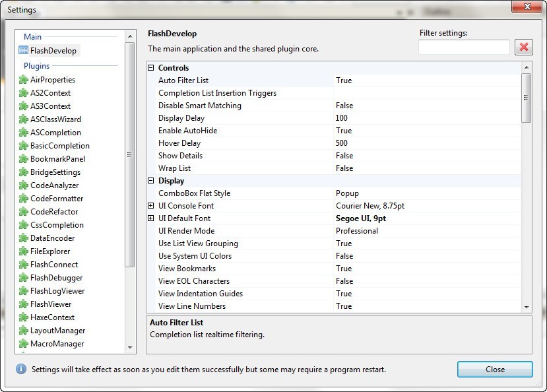Viewport: 547px width, 392px height.
Task: Clear the filter with the red X button
Action: 524,47
